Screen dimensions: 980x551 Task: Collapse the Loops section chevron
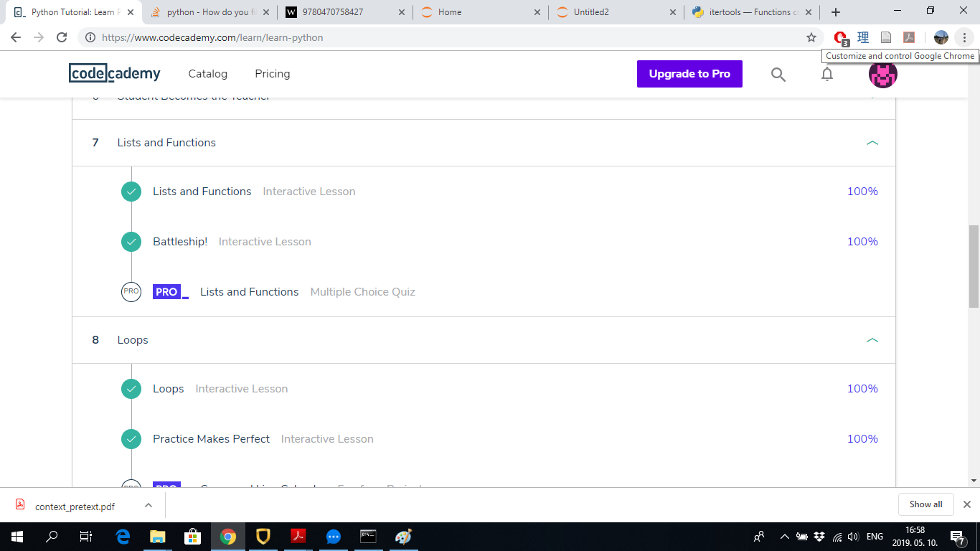tap(872, 340)
